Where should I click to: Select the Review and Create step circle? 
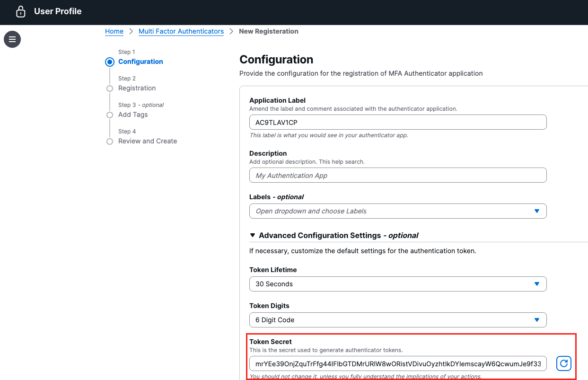click(110, 141)
